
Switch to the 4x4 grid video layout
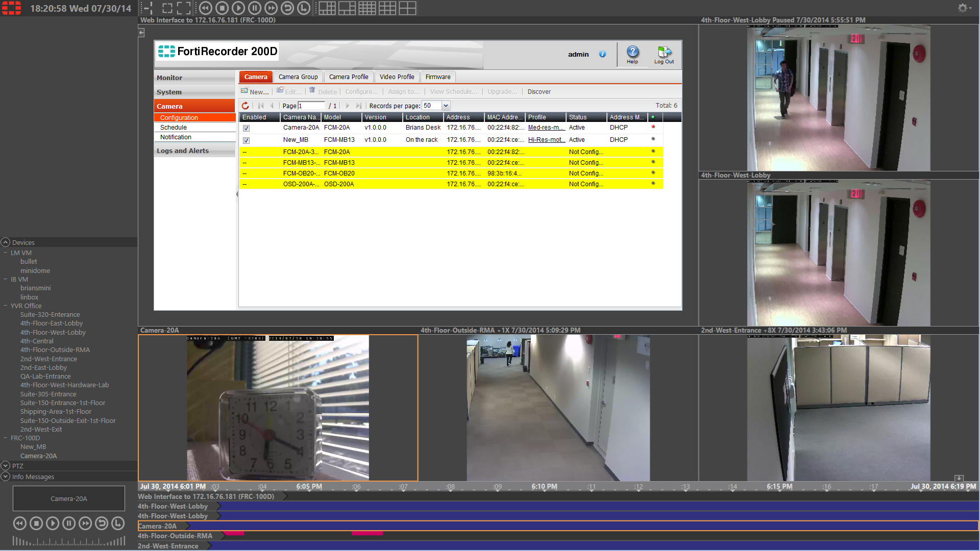point(367,8)
